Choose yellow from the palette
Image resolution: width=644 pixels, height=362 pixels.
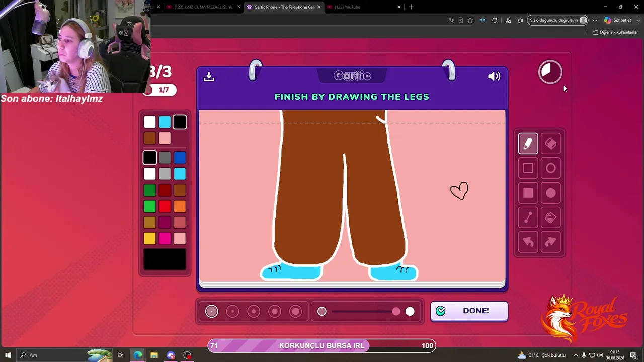(150, 238)
